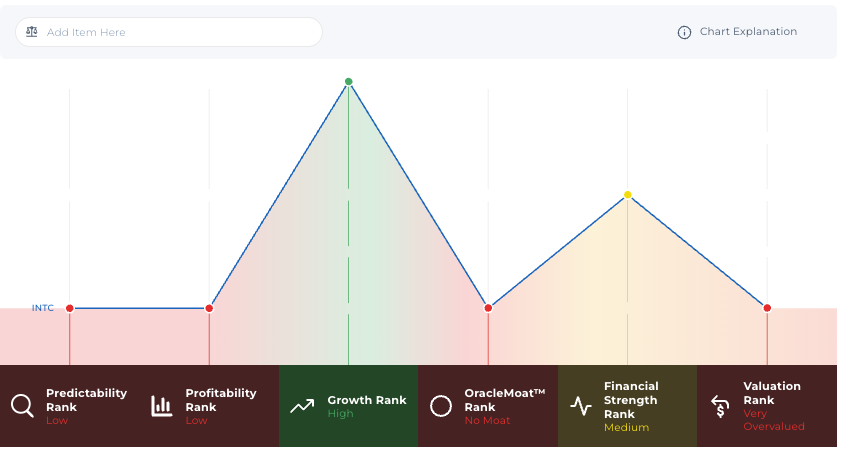Click the balance scale icon in search box
Image resolution: width=841 pixels, height=453 pixels.
pos(32,32)
